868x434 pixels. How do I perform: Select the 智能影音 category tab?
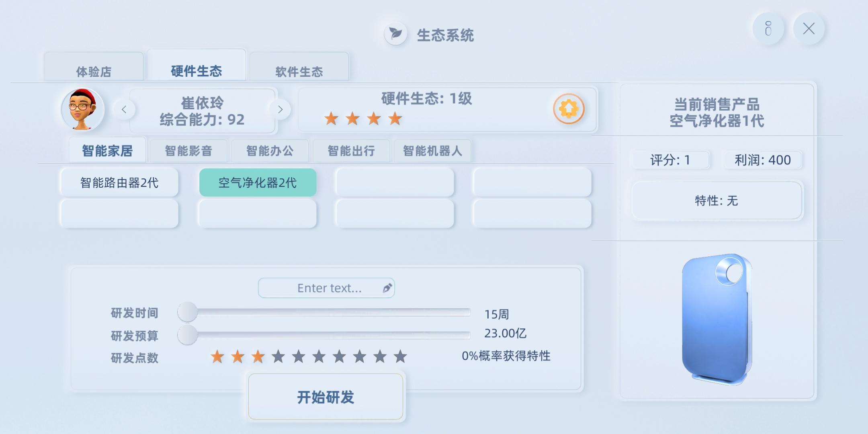188,151
